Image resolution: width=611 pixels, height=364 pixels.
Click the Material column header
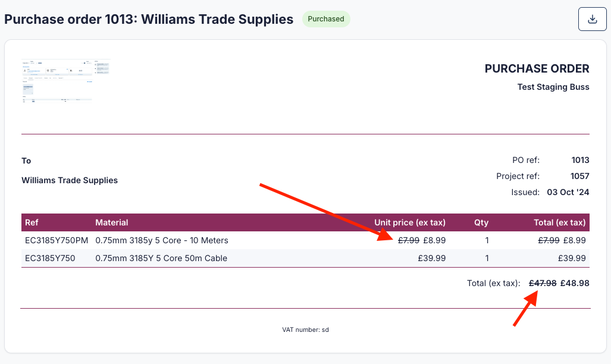tap(112, 222)
